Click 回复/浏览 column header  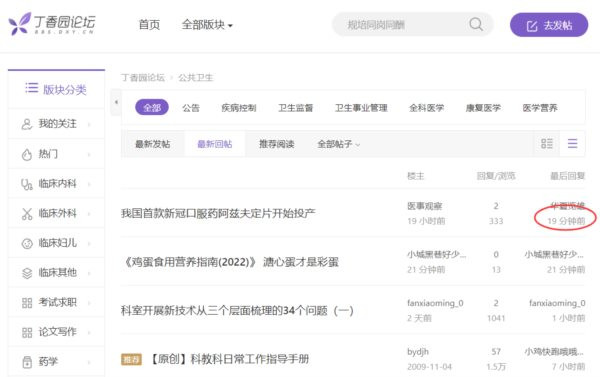click(496, 176)
